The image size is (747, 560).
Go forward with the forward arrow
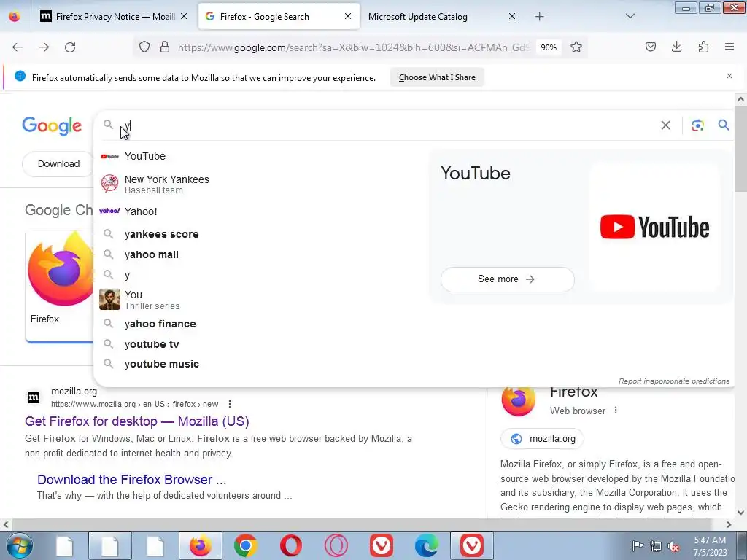(44, 47)
